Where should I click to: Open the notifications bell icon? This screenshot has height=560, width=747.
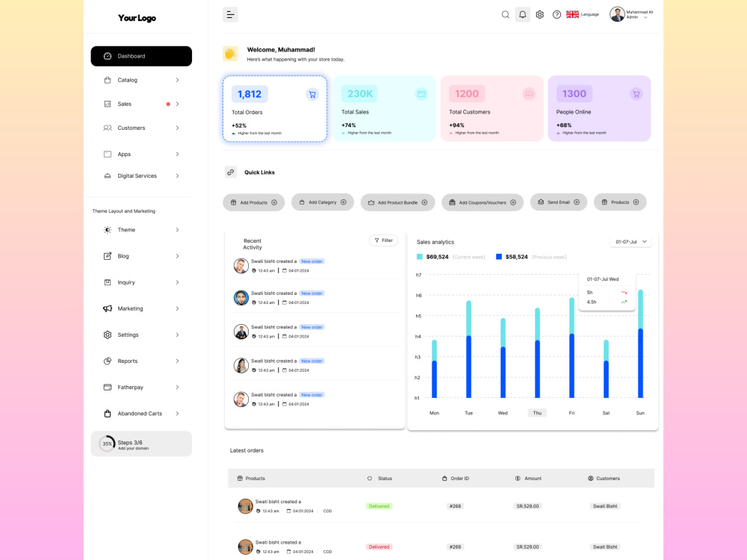pyautogui.click(x=523, y=15)
